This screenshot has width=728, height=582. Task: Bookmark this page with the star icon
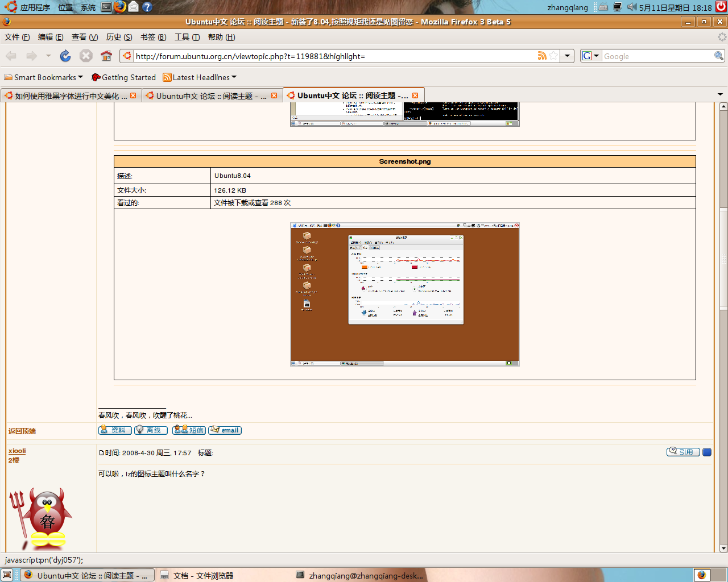point(553,56)
